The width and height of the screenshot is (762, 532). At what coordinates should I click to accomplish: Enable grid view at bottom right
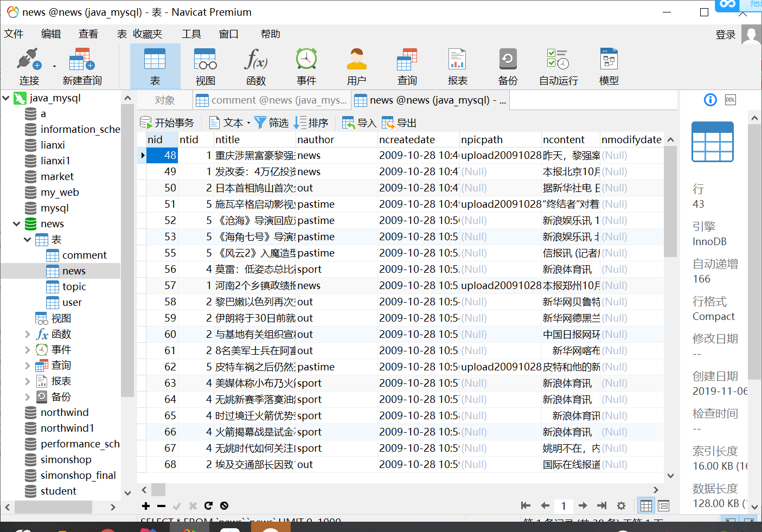(x=645, y=505)
